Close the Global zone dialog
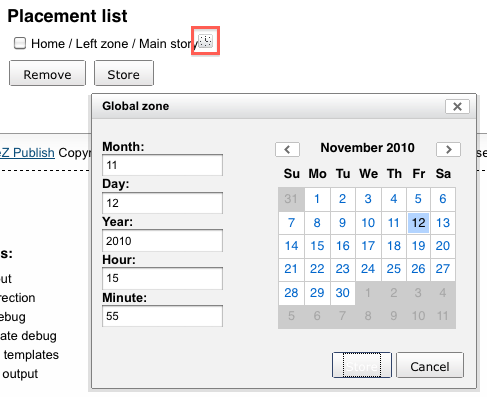Screen dimensions: 487x397 457,107
